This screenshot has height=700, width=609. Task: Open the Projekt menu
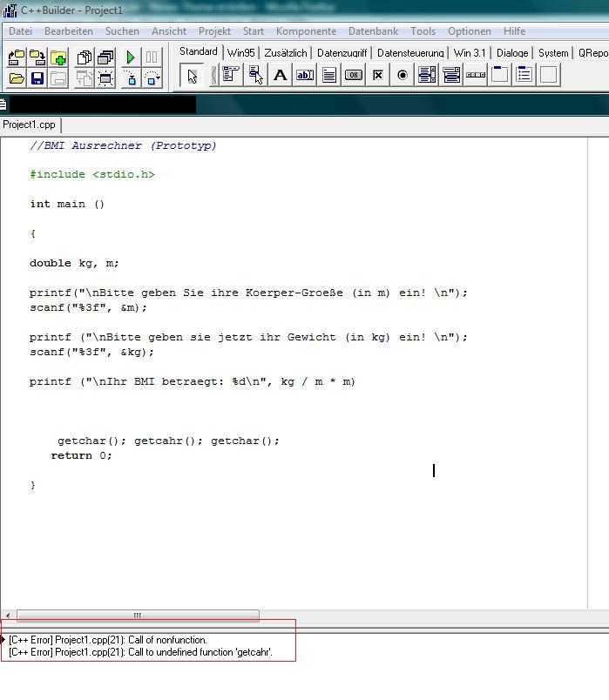tap(214, 31)
